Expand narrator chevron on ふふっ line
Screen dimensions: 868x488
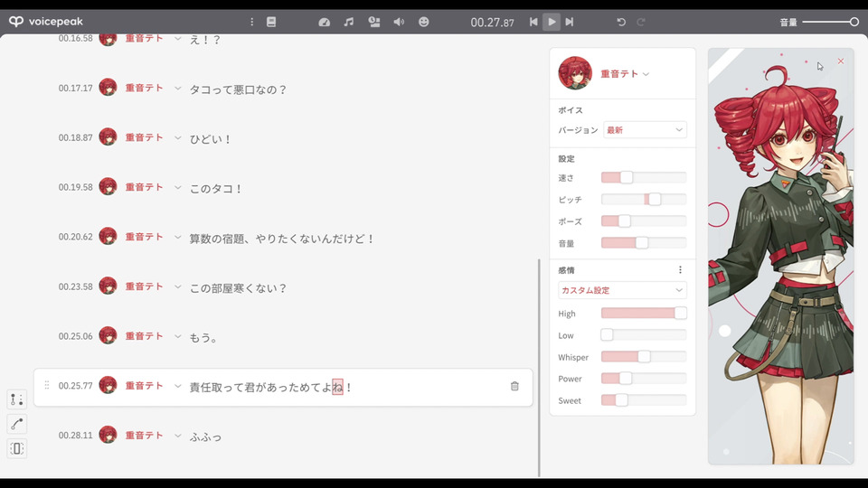point(178,436)
